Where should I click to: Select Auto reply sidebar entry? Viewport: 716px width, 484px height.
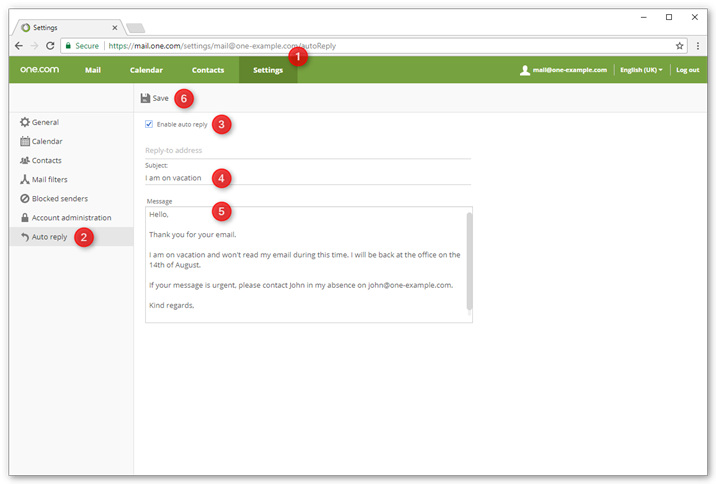[71, 237]
